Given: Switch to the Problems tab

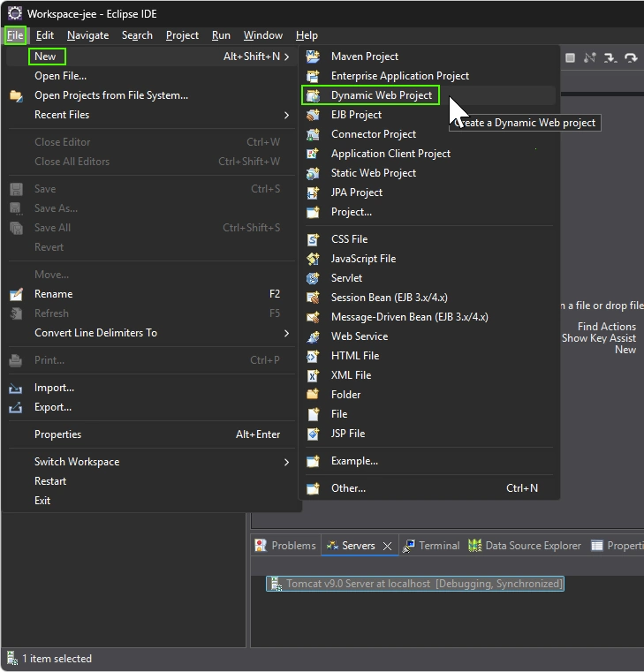Looking at the screenshot, I should pos(285,546).
